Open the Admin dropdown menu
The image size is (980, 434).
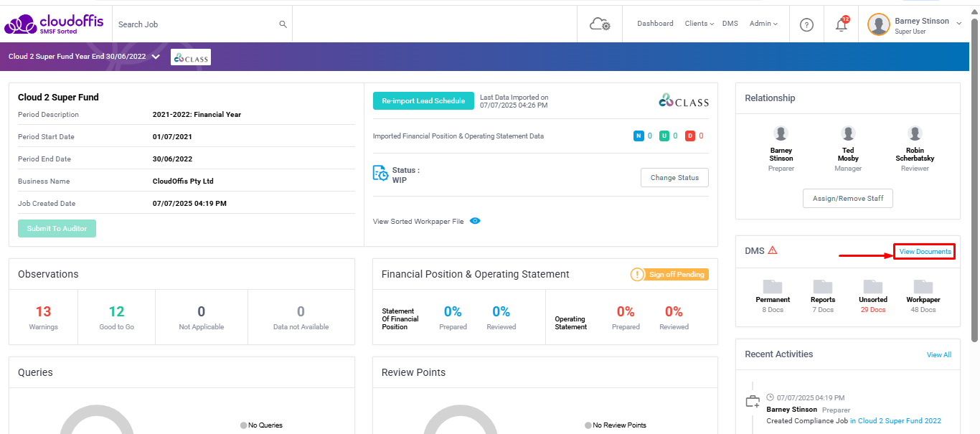pos(763,24)
